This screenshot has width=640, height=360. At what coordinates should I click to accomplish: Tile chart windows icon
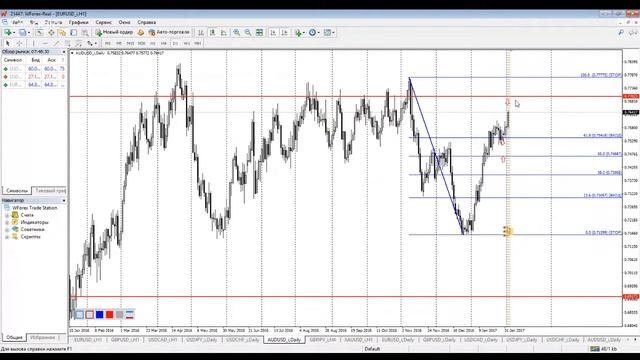point(259,32)
